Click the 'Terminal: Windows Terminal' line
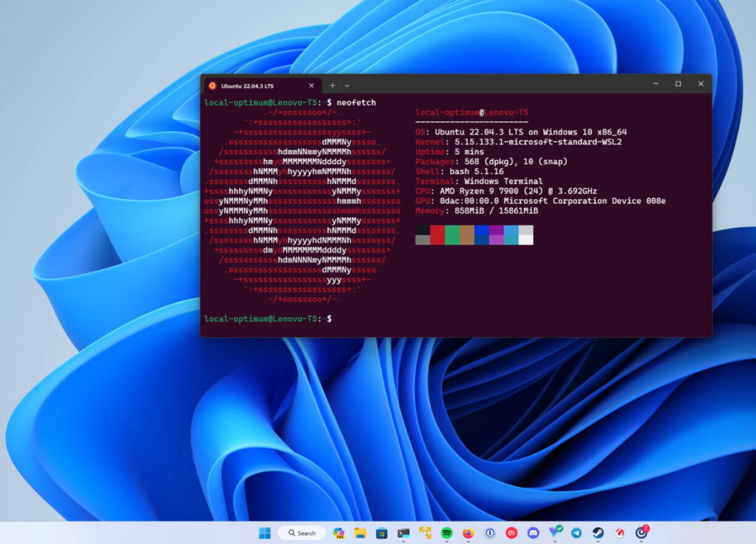Image resolution: width=756 pixels, height=544 pixels. pos(479,181)
